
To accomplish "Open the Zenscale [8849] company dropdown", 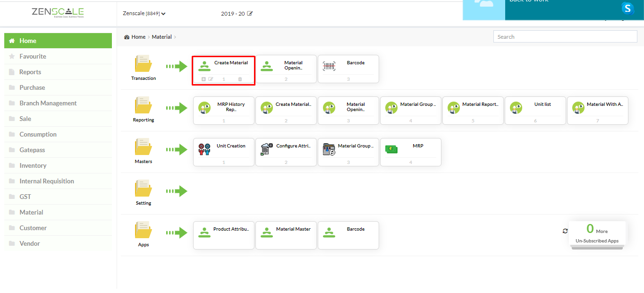I will point(144,13).
